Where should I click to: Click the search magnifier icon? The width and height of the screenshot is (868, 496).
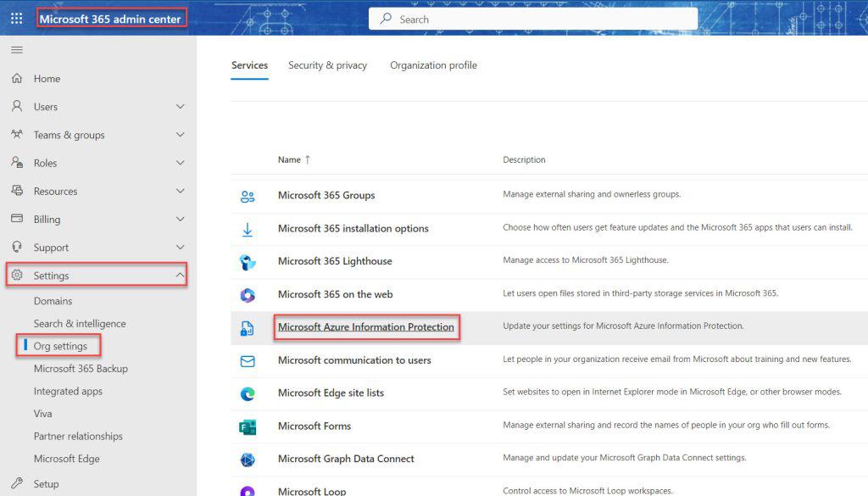pos(386,19)
